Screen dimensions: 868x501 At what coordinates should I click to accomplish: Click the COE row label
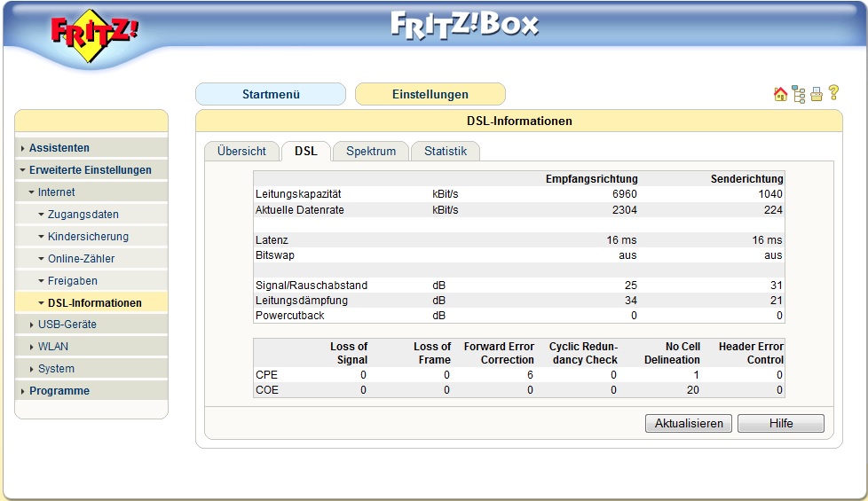[x=267, y=390]
